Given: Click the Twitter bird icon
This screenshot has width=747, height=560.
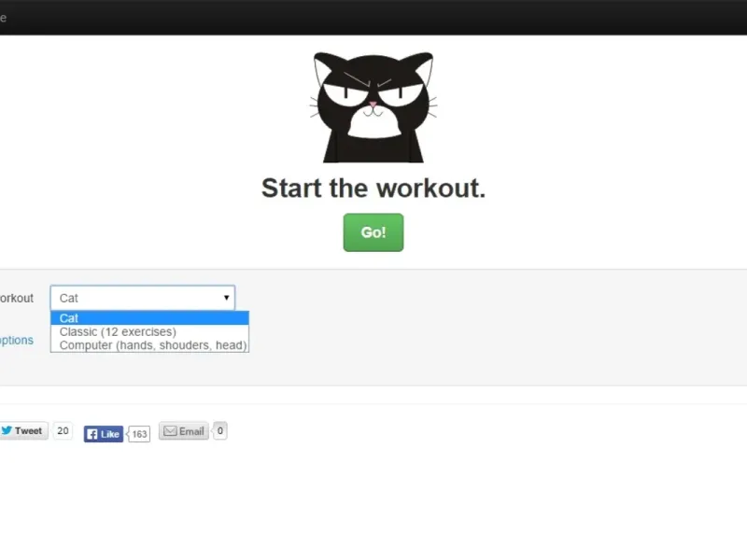Looking at the screenshot, I should pyautogui.click(x=7, y=430).
